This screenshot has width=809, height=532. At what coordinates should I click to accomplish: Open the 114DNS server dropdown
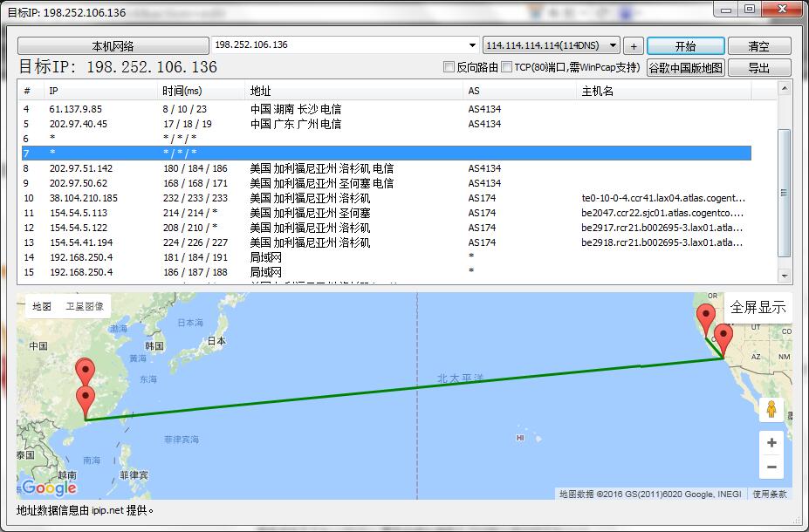[613, 45]
